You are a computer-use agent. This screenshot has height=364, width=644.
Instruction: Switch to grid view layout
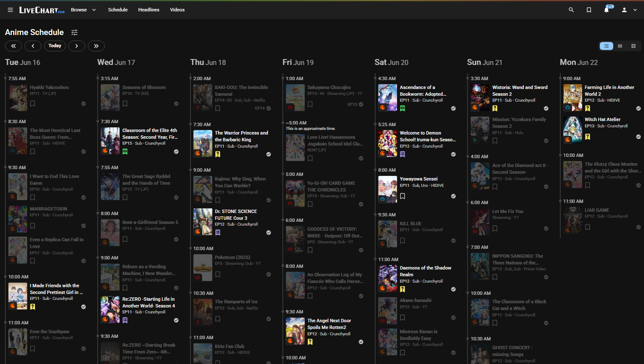633,46
